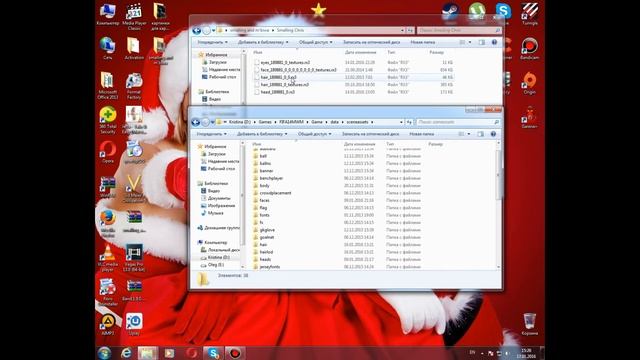Click Записать на оптический диск in the upper window

[371, 42]
